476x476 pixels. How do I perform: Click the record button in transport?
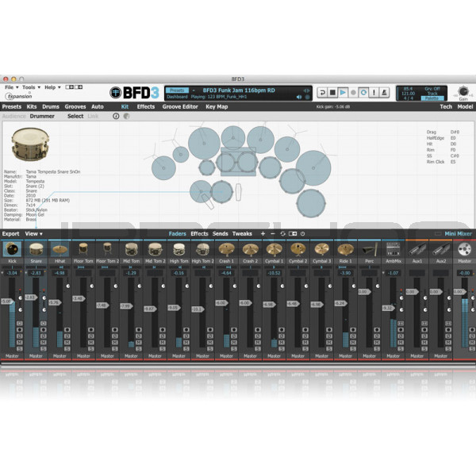pyautogui.click(x=353, y=92)
